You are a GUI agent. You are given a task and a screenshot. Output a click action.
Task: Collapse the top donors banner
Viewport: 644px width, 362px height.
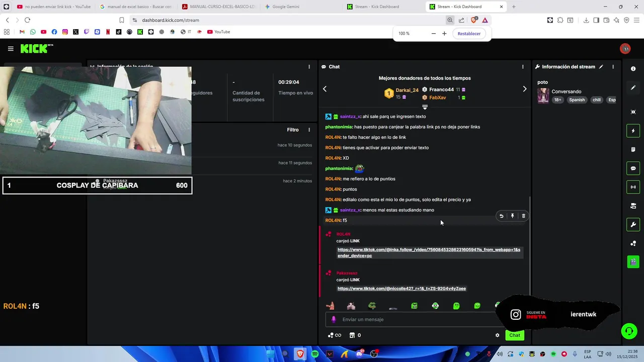425,107
